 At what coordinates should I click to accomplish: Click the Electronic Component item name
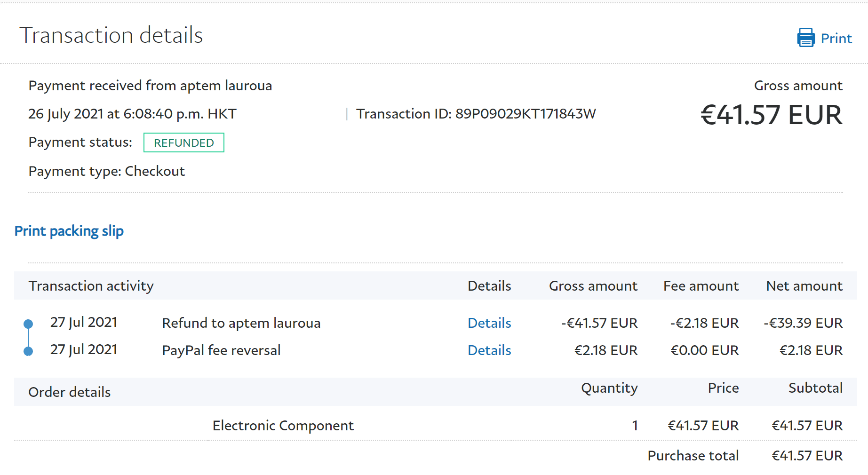(x=283, y=426)
